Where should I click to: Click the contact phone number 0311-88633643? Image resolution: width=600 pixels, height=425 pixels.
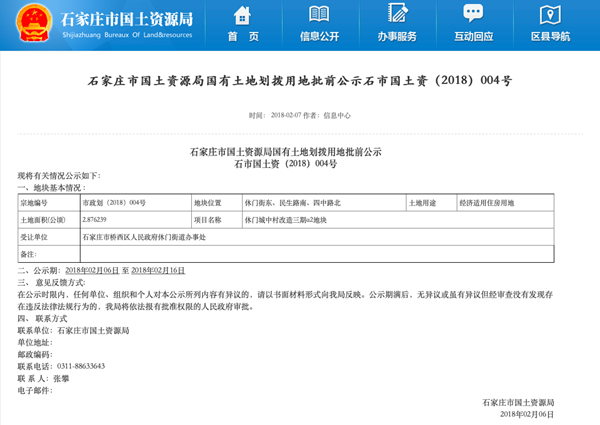click(81, 366)
